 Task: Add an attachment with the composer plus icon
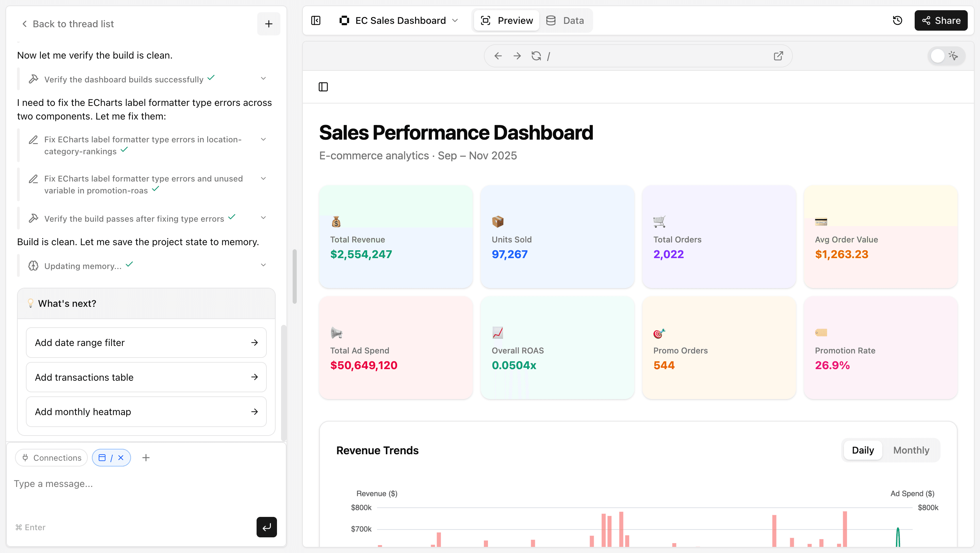click(146, 457)
